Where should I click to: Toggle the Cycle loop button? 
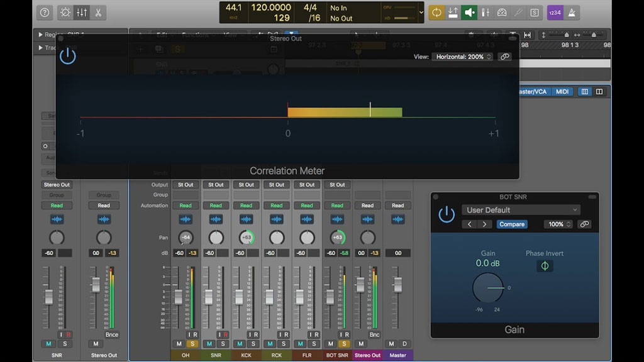click(436, 13)
